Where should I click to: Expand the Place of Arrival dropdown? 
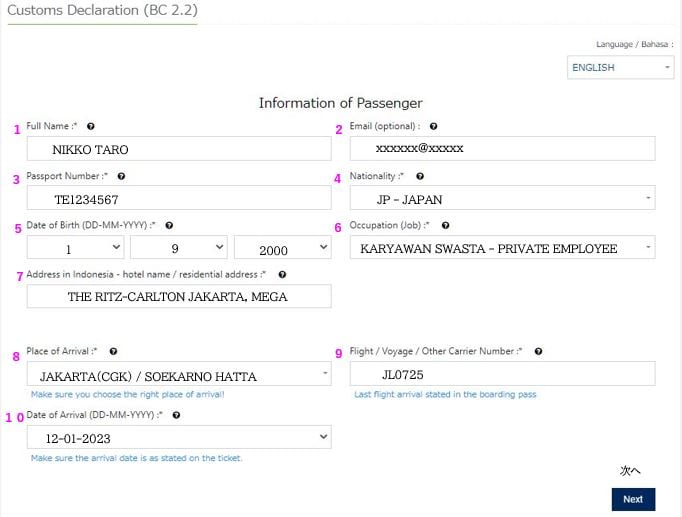(179, 375)
